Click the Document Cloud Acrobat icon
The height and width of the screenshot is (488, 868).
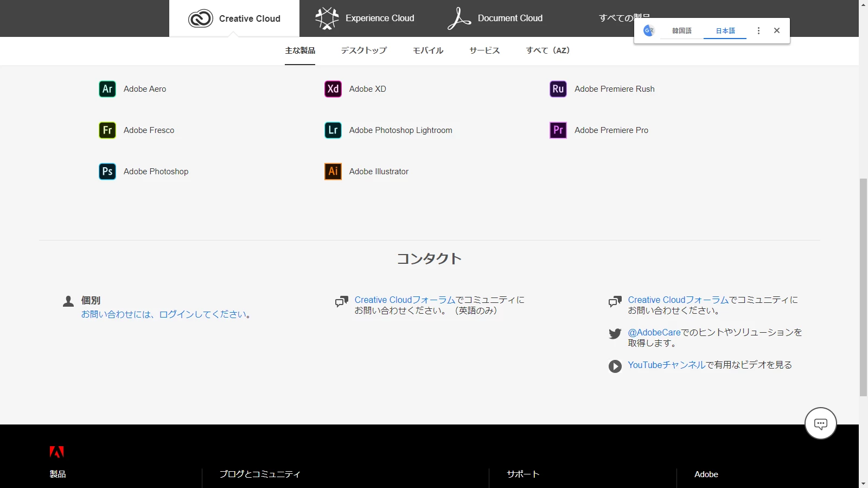[x=459, y=18]
